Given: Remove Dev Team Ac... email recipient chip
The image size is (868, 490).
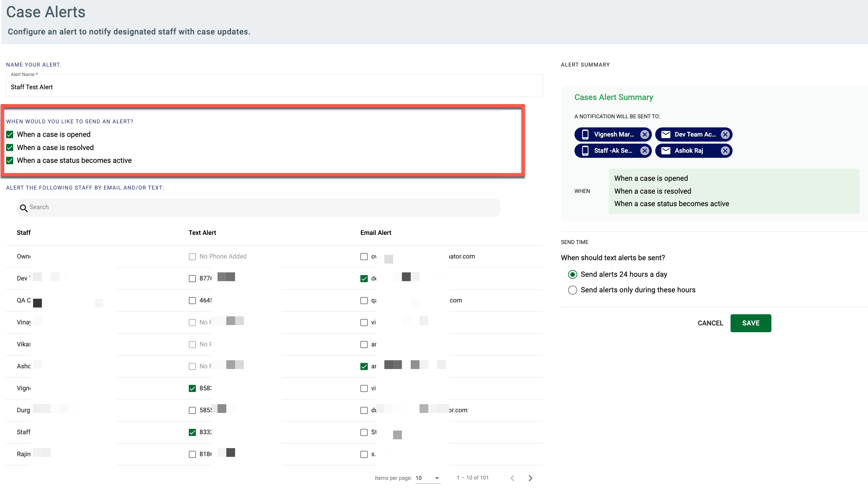Looking at the screenshot, I should click(725, 134).
